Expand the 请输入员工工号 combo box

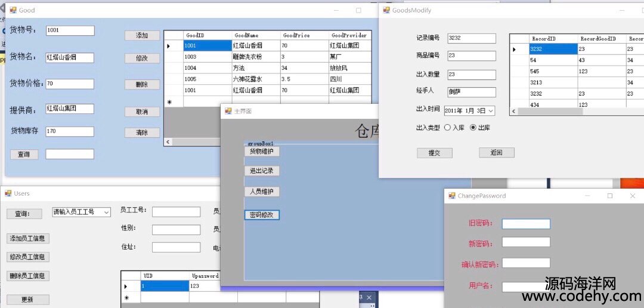click(x=106, y=212)
